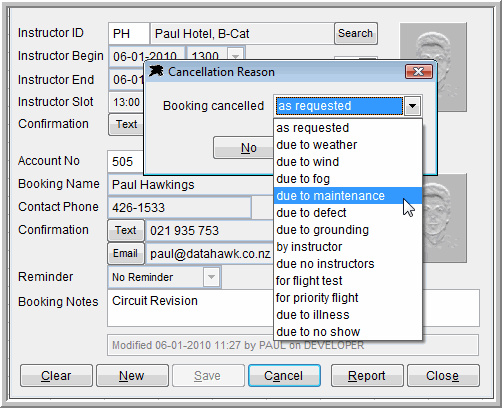The width and height of the screenshot is (502, 408).
Task: Click into the Booking Notes field
Action: pyautogui.click(x=190, y=308)
